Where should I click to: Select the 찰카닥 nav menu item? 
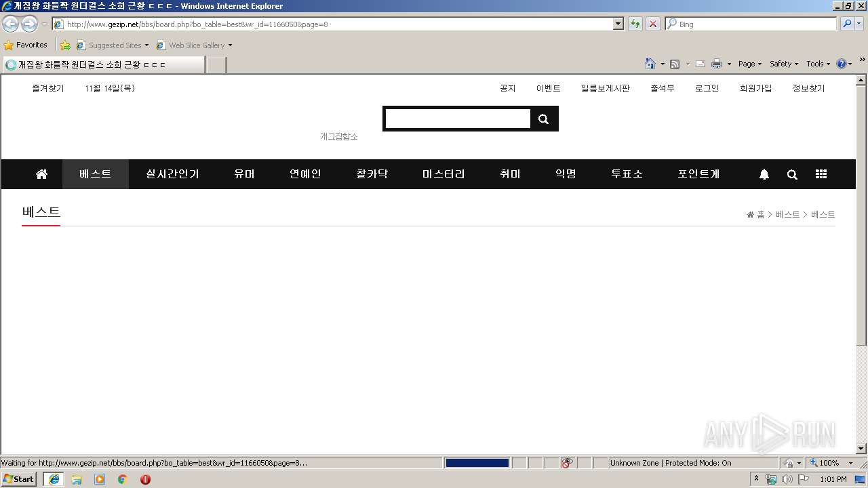tap(372, 174)
